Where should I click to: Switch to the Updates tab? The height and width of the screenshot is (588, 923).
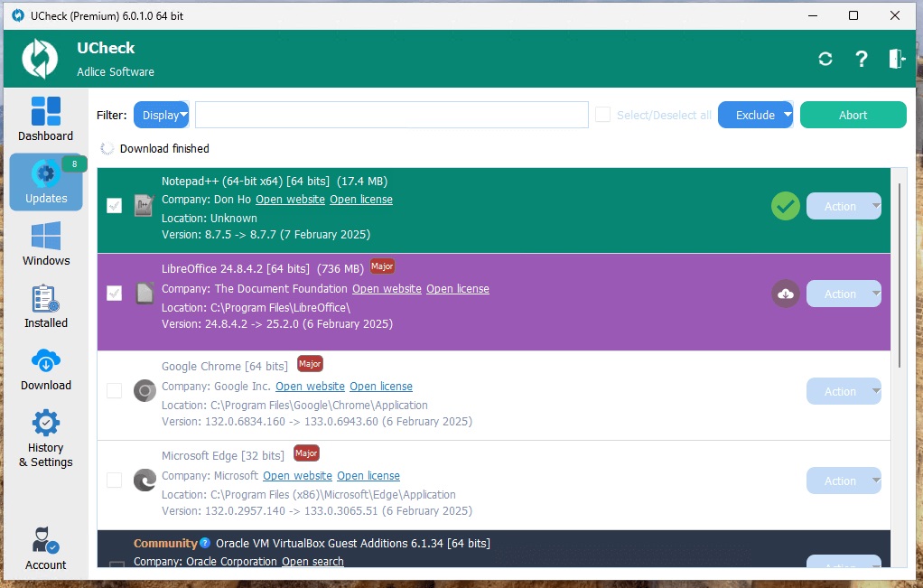click(x=45, y=182)
